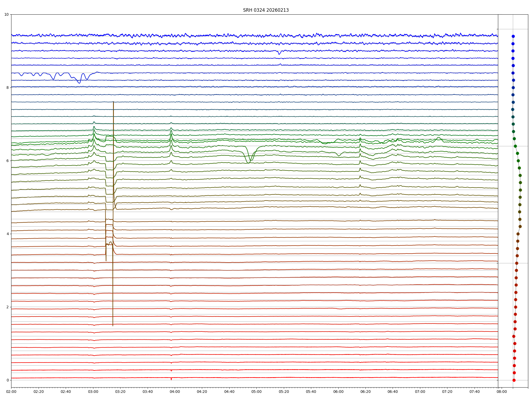Click the lowest blue trace dip before 03:00
532x399 pixels.
click(79, 83)
